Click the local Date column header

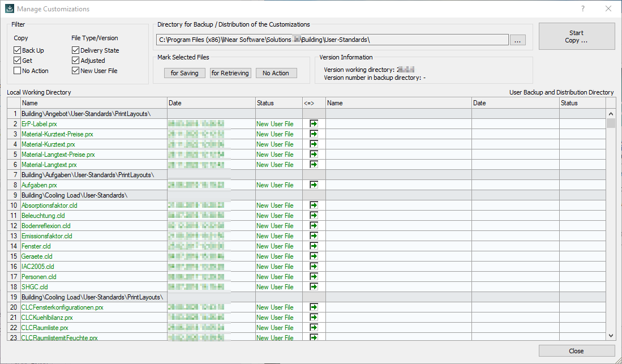point(212,103)
